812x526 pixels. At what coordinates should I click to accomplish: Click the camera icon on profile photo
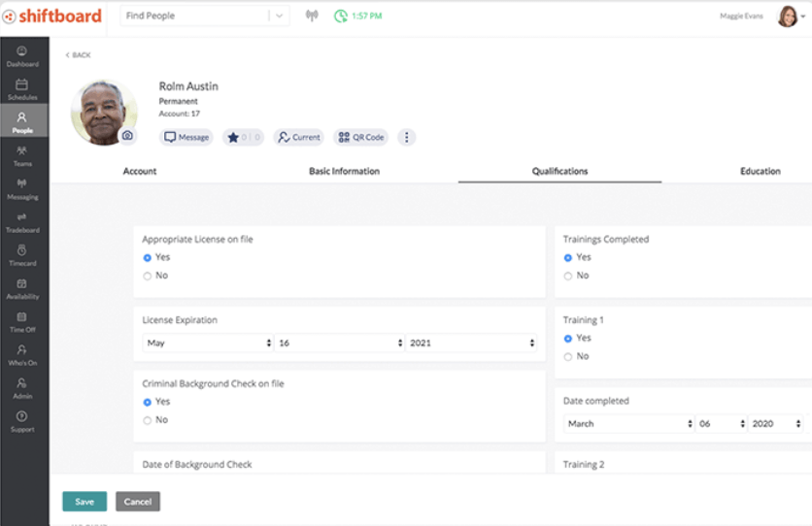(x=127, y=137)
